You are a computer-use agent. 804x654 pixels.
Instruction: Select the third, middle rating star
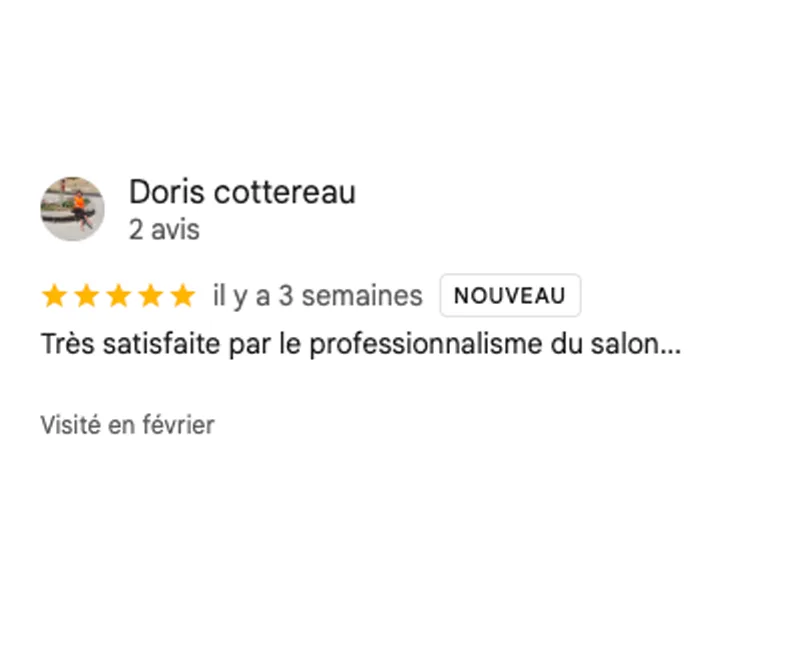point(118,296)
